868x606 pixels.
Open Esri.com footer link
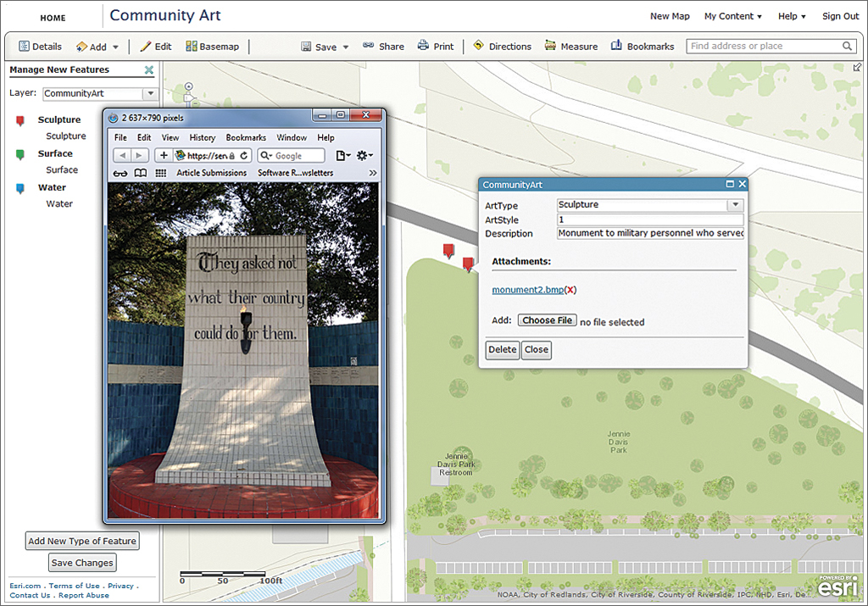(x=25, y=586)
